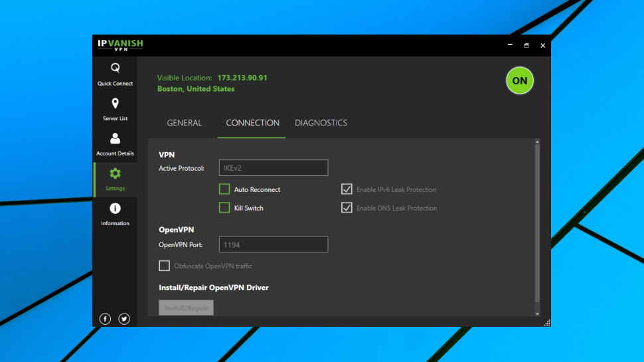Close the IPVanish window
The image size is (644, 362).
point(542,45)
